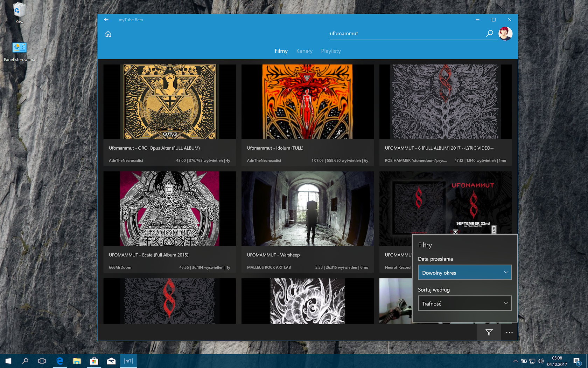Click the battery status tray icon
This screenshot has height=368, width=588.
pos(524,361)
